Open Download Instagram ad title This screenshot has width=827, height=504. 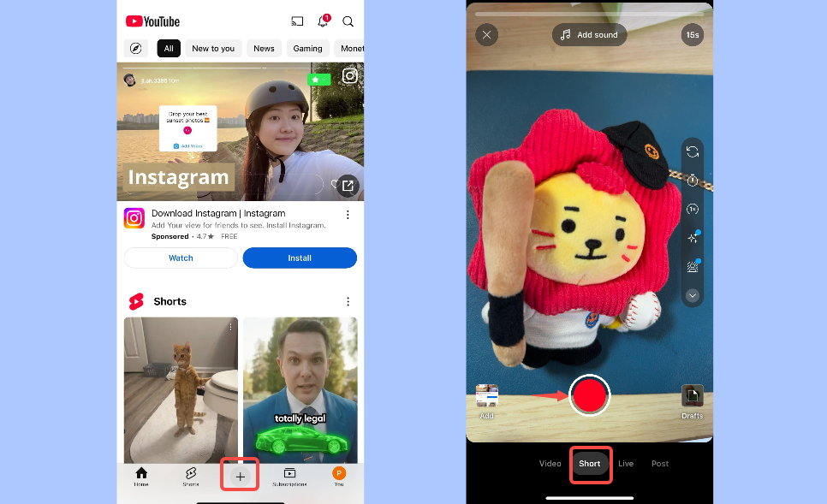[x=218, y=213]
